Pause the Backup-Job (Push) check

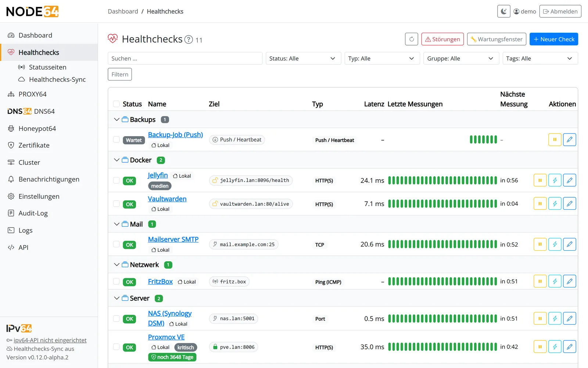pos(555,140)
